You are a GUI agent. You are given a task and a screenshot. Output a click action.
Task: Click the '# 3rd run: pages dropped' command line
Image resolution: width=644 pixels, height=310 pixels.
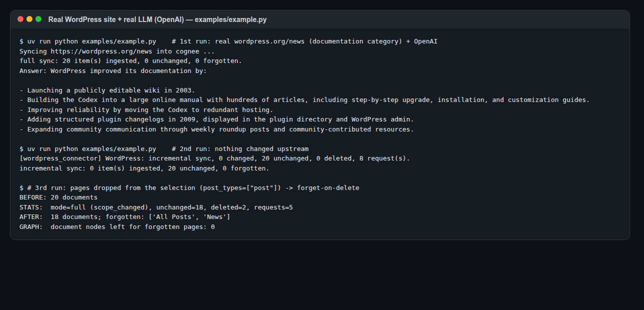[189, 188]
